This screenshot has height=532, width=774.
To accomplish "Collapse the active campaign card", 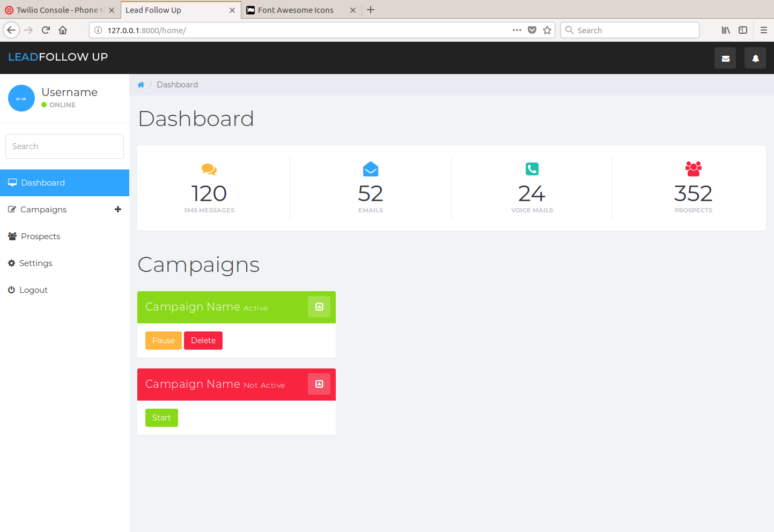I will click(x=319, y=307).
